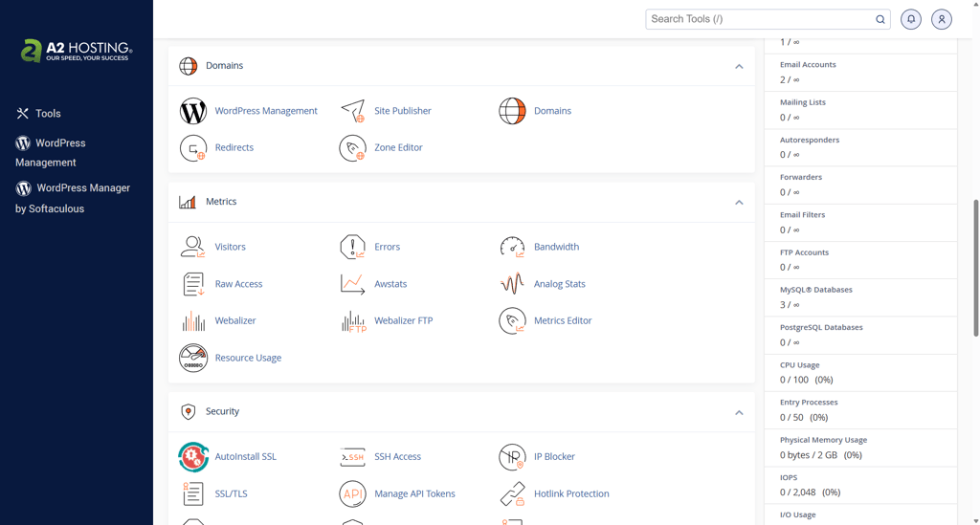980x525 pixels.
Task: Click the Mailing Lists statistic label
Action: [x=803, y=102]
